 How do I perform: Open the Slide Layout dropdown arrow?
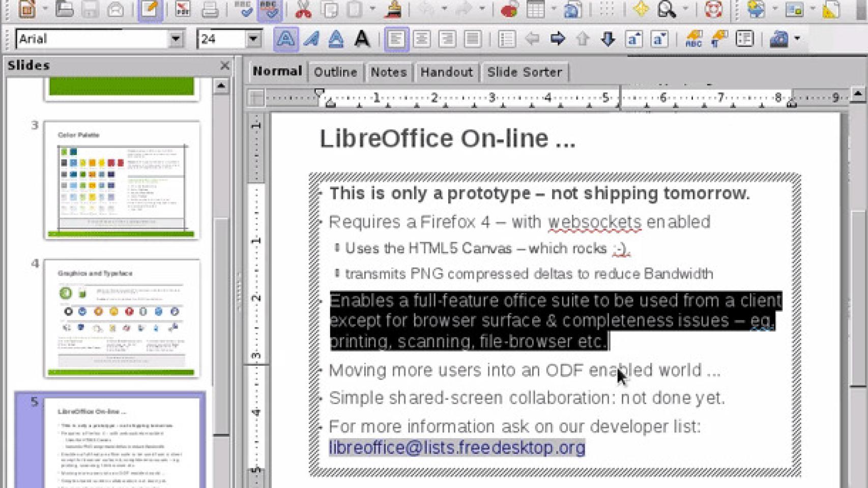tap(812, 9)
